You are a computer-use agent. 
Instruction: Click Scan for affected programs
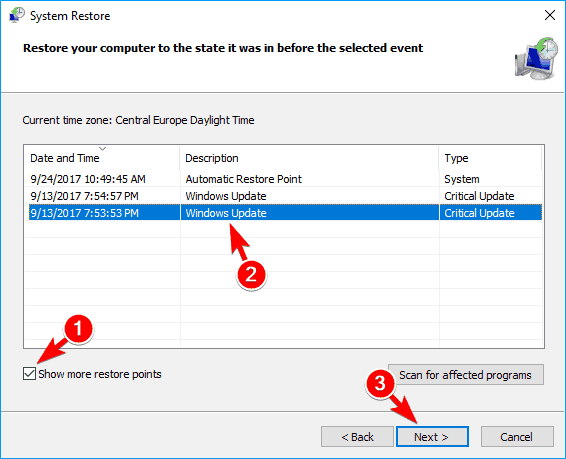(x=466, y=375)
